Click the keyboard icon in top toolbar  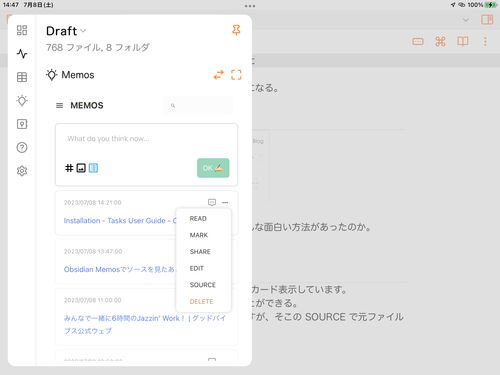pyautogui.click(x=418, y=42)
